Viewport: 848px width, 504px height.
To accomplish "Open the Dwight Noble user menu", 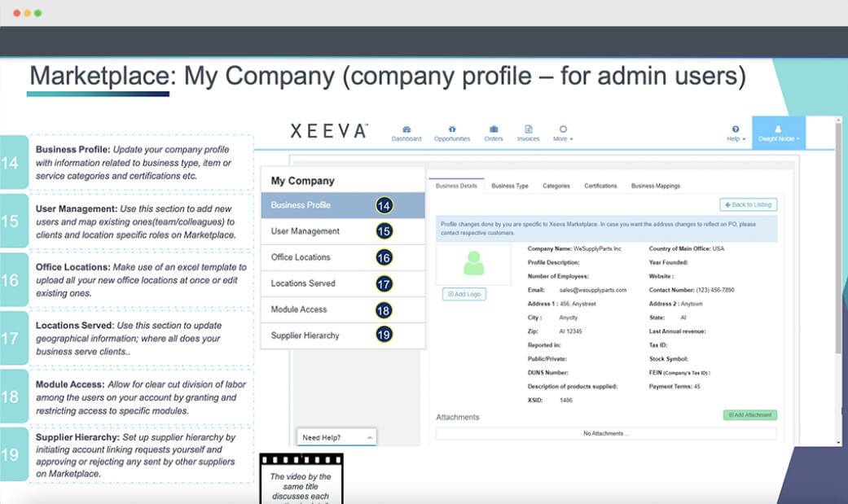I will click(778, 133).
